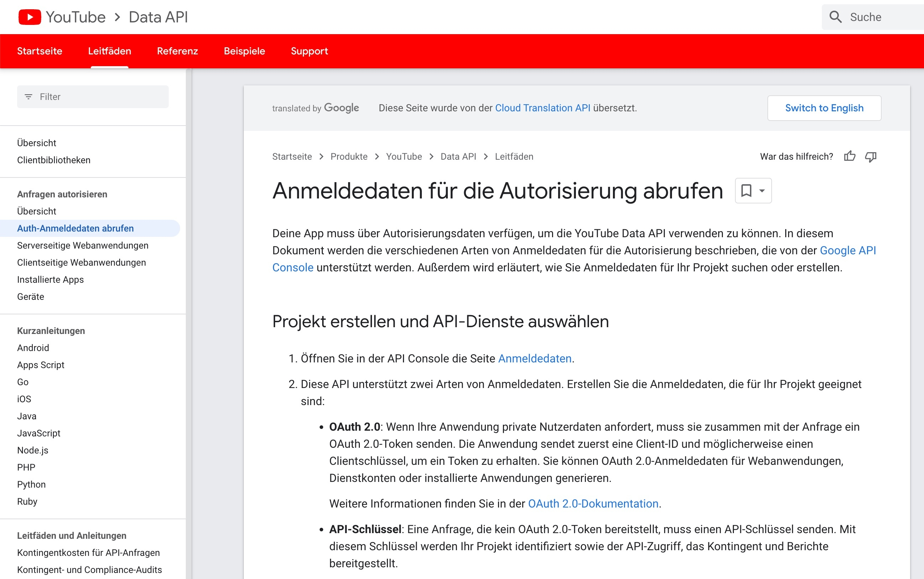The width and height of the screenshot is (924, 579).
Task: Click the YouTube logo icon
Action: coord(30,17)
